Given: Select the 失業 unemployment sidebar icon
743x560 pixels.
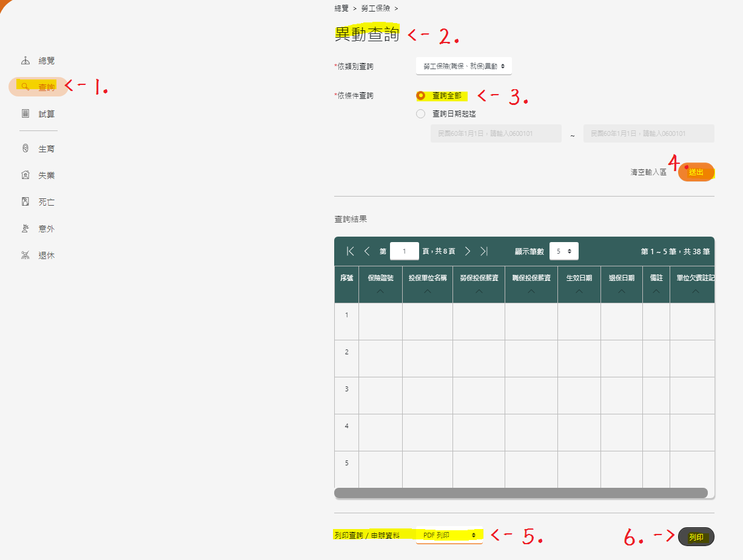Looking at the screenshot, I should click(x=25, y=175).
